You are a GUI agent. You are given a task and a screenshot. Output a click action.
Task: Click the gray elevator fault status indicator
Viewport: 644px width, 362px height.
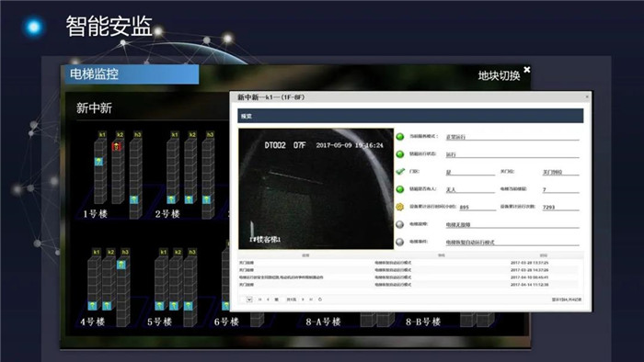click(x=399, y=224)
